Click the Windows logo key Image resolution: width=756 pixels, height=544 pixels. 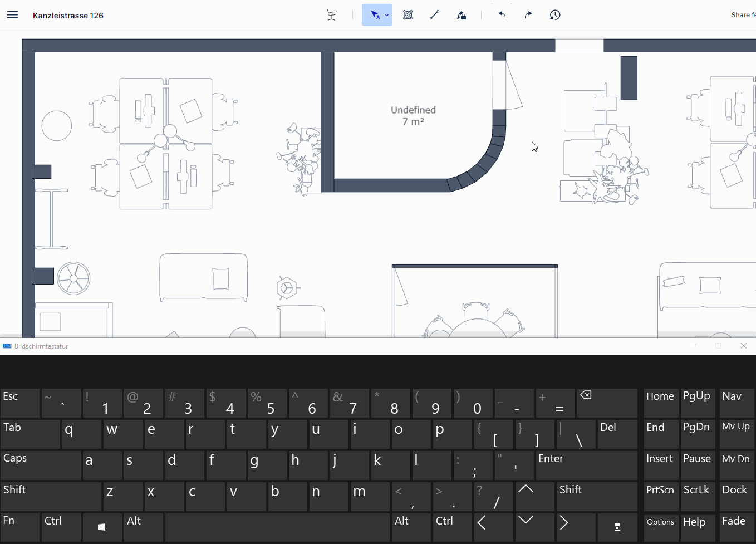[102, 528]
